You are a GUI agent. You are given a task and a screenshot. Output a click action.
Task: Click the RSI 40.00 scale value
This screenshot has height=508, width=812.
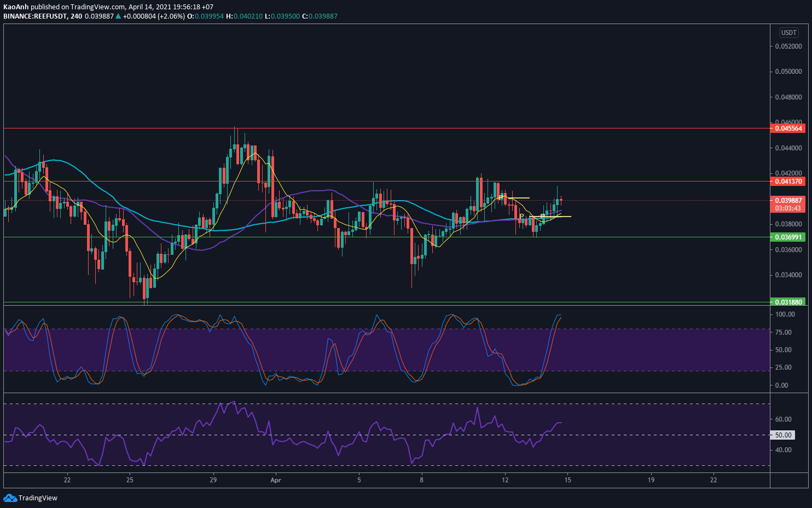[x=784, y=450]
